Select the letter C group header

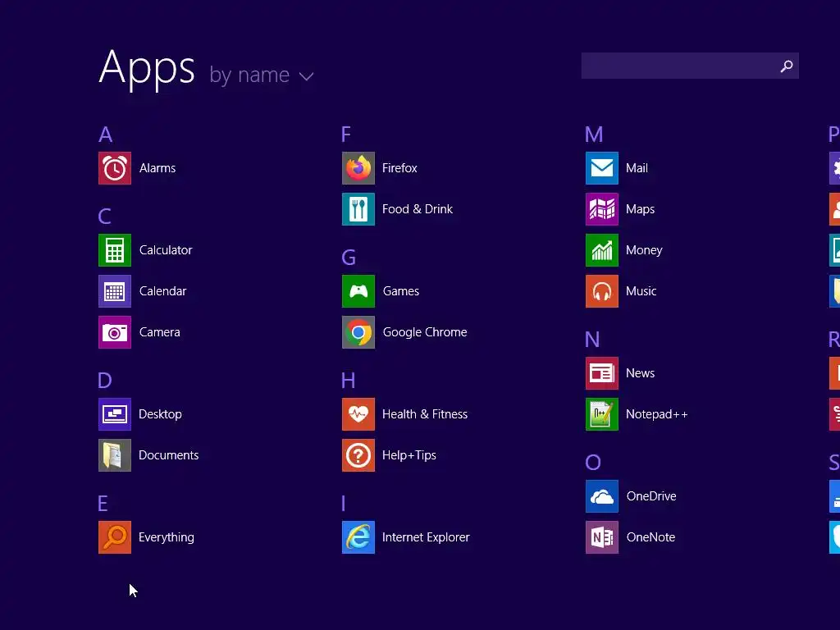(104, 217)
